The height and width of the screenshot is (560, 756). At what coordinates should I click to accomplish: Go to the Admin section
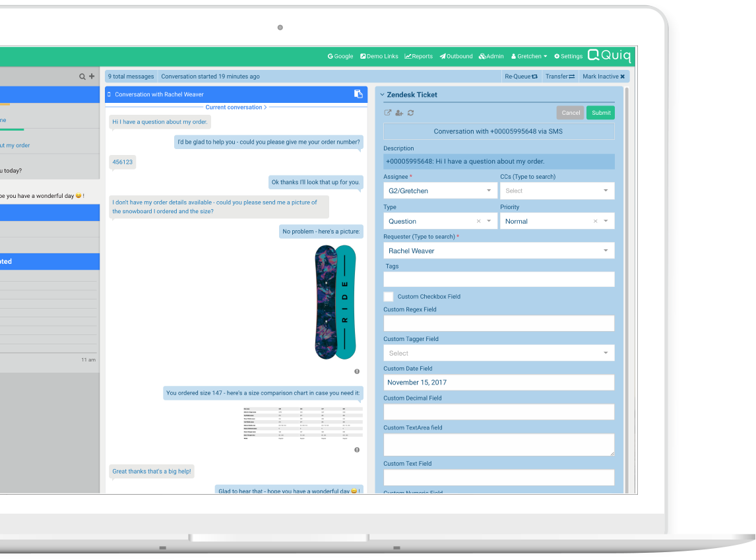(x=491, y=56)
